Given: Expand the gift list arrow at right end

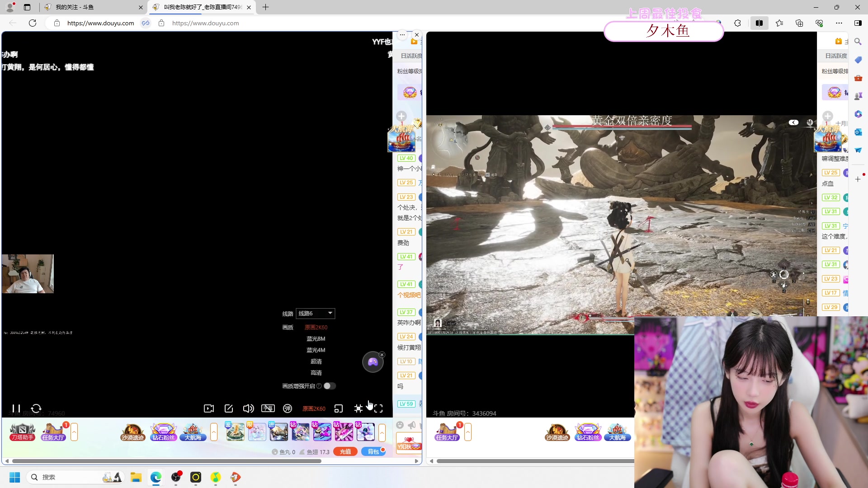Looking at the screenshot, I should click(382, 432).
